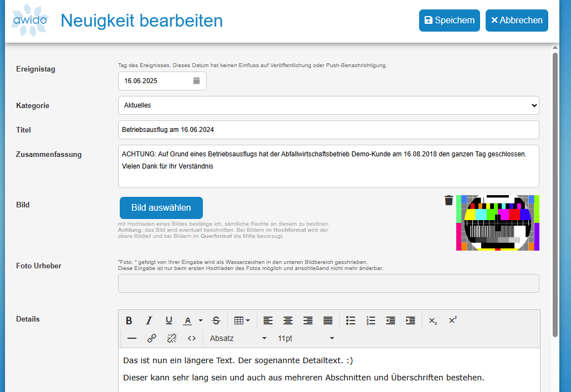The height and width of the screenshot is (392, 571).
Task: Click the Bild auswählen button
Action: click(x=161, y=208)
